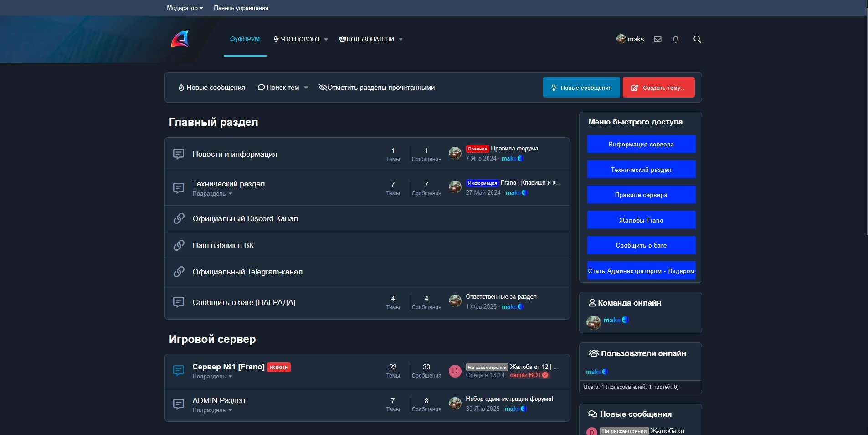
Task: Expand Подразделы under ADMIN Раздел
Action: pos(212,410)
